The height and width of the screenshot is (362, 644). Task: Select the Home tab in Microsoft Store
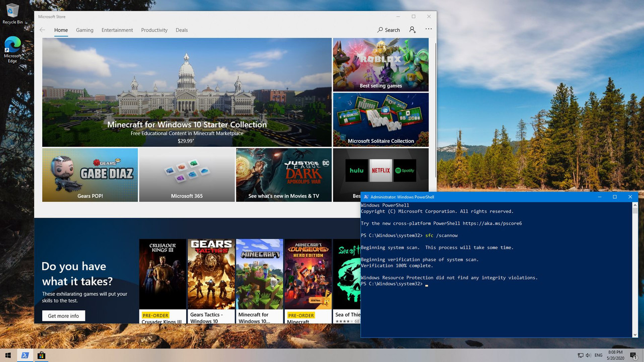coord(61,30)
